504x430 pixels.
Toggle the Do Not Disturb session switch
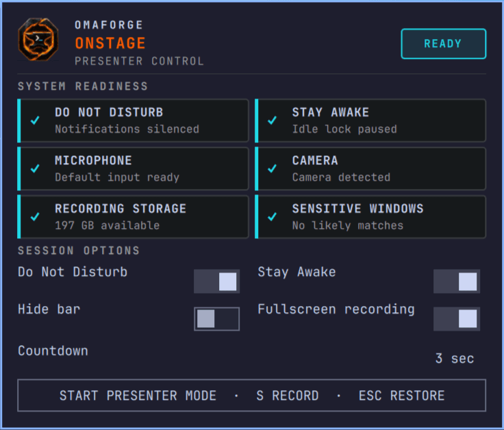pos(216,281)
